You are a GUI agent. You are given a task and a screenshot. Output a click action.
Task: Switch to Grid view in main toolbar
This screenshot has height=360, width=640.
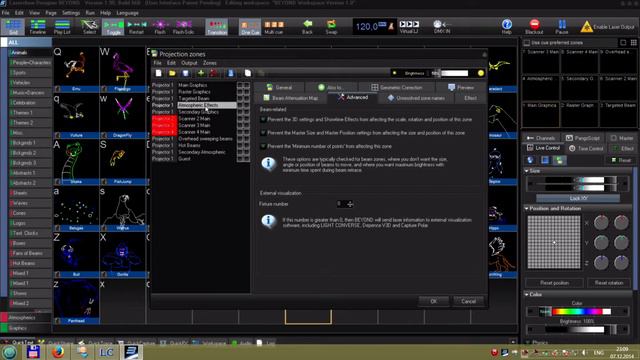13,27
